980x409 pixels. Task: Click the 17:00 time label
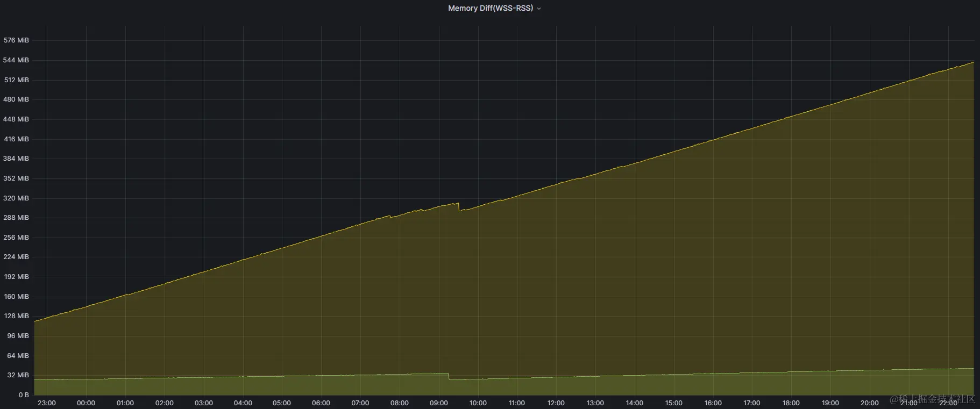752,403
